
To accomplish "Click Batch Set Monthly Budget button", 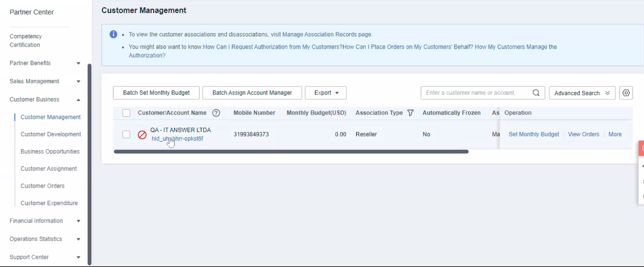I will [156, 93].
